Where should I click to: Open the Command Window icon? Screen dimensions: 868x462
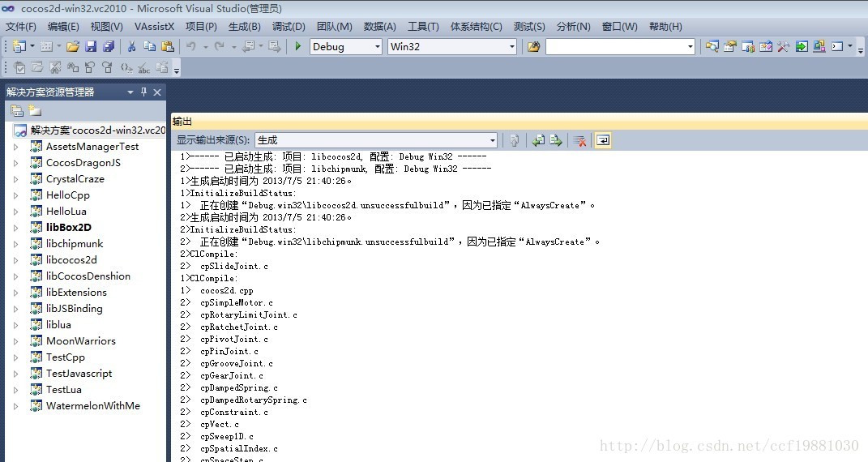click(837, 46)
